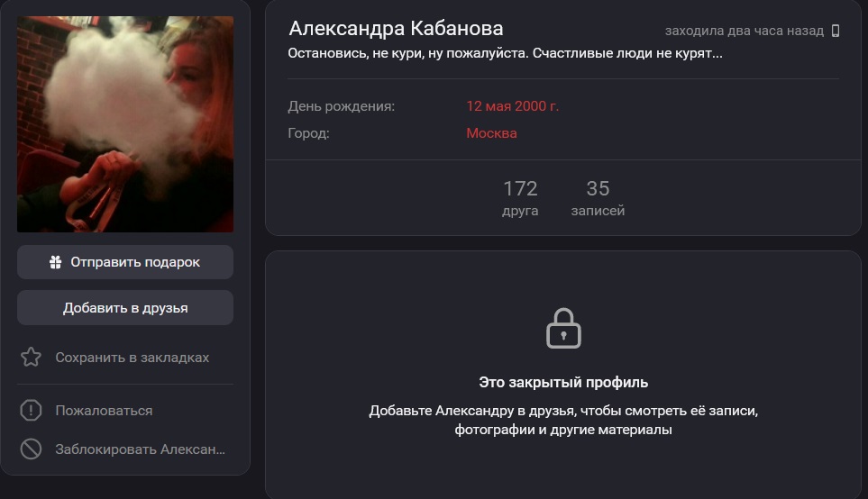Open the 172 друга counter
This screenshot has height=499, width=868.
pos(520,198)
